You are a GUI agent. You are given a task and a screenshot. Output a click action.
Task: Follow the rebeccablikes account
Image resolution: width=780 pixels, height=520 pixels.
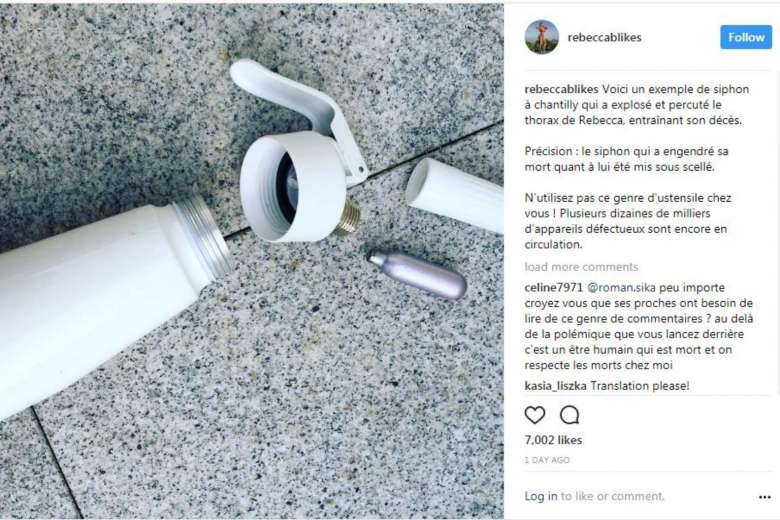pyautogui.click(x=746, y=37)
